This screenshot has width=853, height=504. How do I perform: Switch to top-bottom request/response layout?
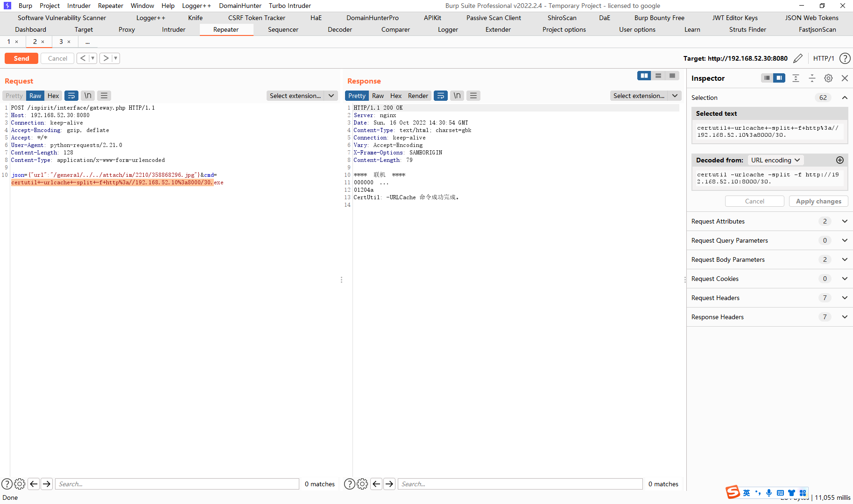tap(658, 76)
